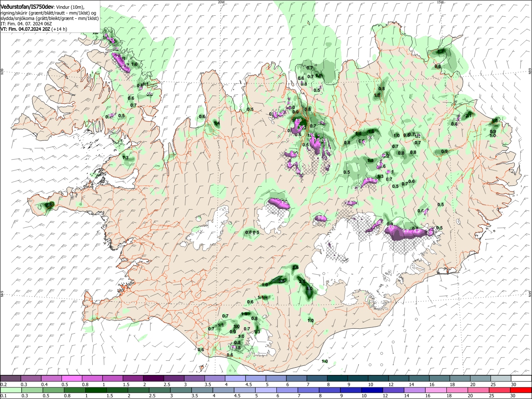The width and height of the screenshot is (532, 399).
Task: Select the 20W longitude label
Action: [221, 2]
